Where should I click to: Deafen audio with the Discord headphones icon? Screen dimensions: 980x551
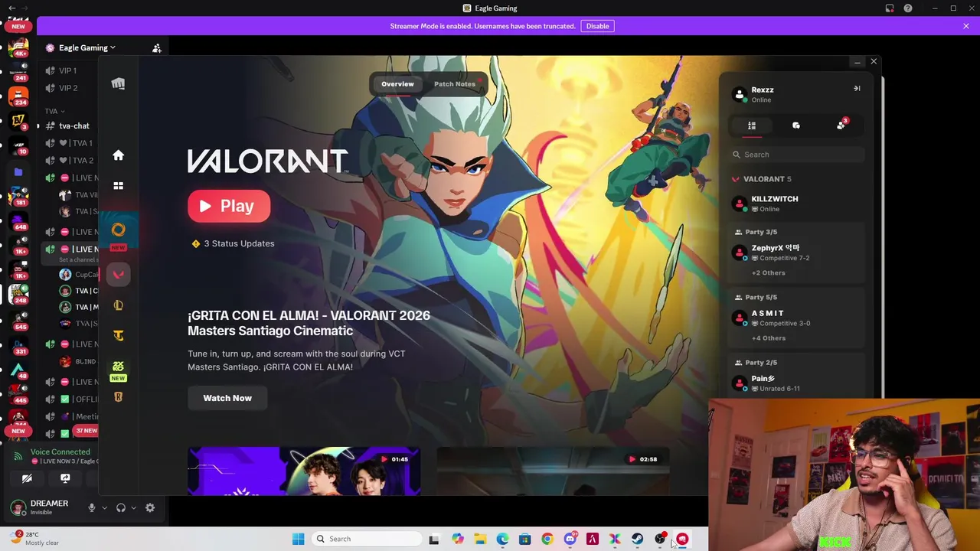point(121,507)
